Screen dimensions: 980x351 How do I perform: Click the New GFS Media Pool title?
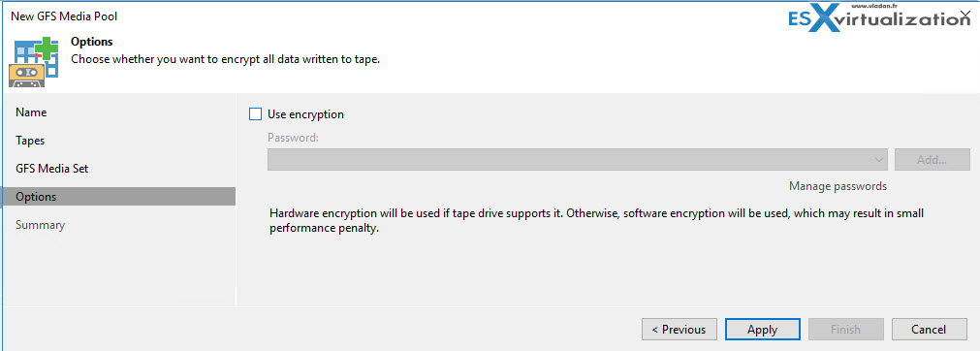pyautogui.click(x=64, y=16)
